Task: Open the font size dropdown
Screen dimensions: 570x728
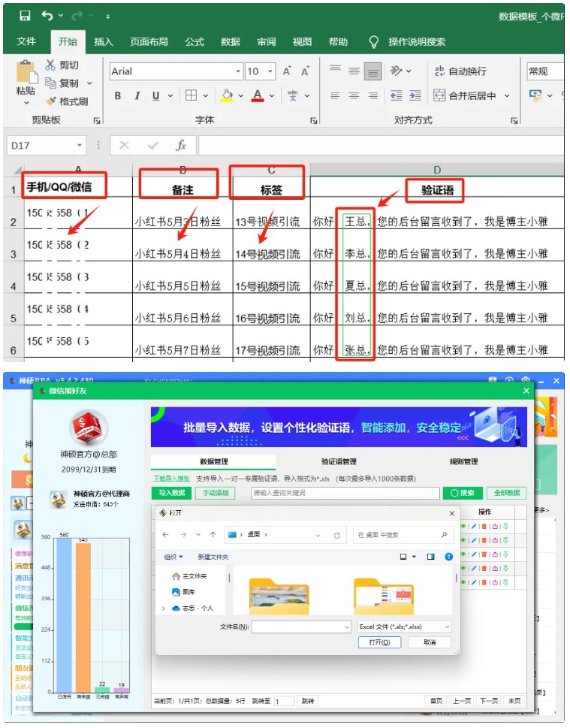Action: pyautogui.click(x=270, y=71)
